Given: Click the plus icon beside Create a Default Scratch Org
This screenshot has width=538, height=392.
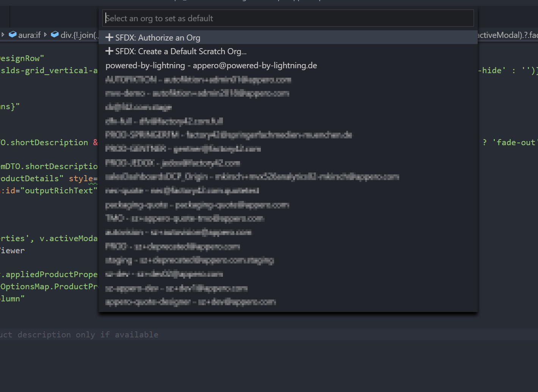Looking at the screenshot, I should (109, 51).
